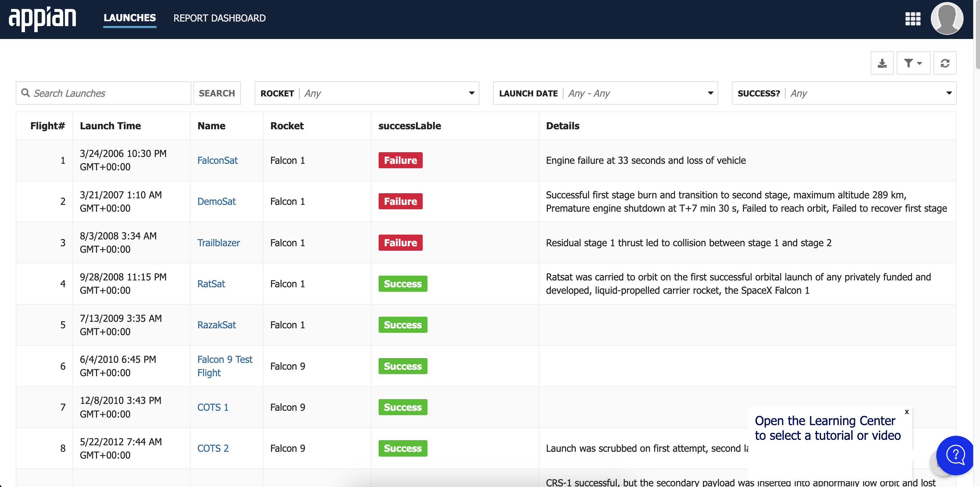
Task: Export launches with the download icon
Action: click(x=882, y=63)
